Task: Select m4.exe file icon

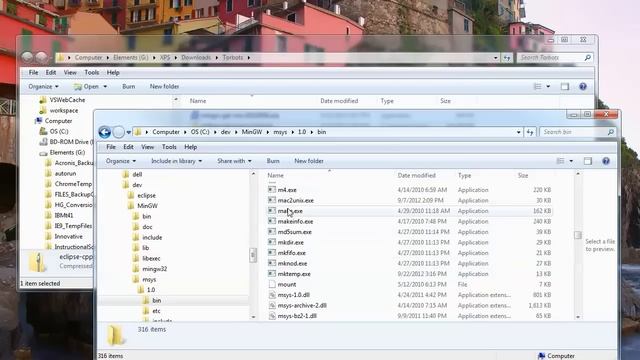Action: click(272, 190)
